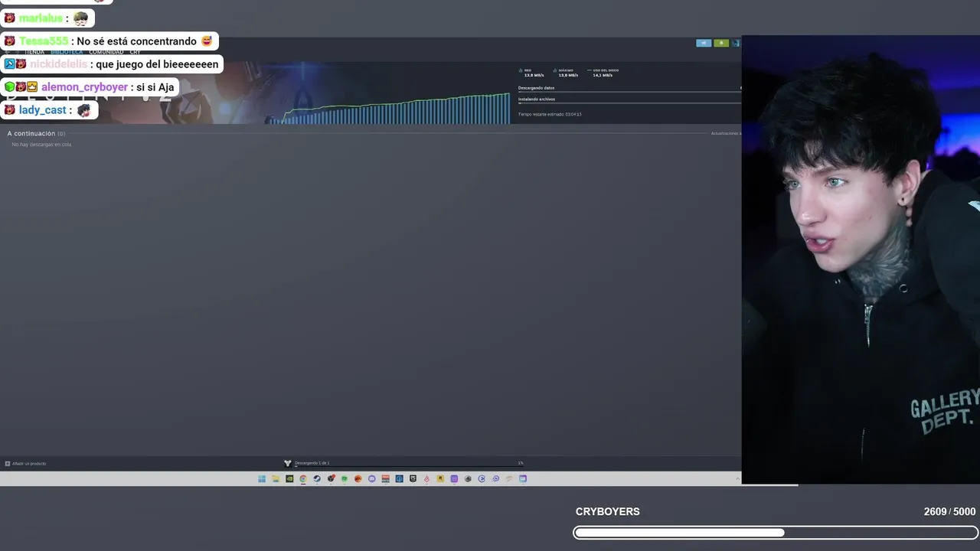Click the USO DEL DISCO stat
The image size is (980, 551).
point(603,73)
